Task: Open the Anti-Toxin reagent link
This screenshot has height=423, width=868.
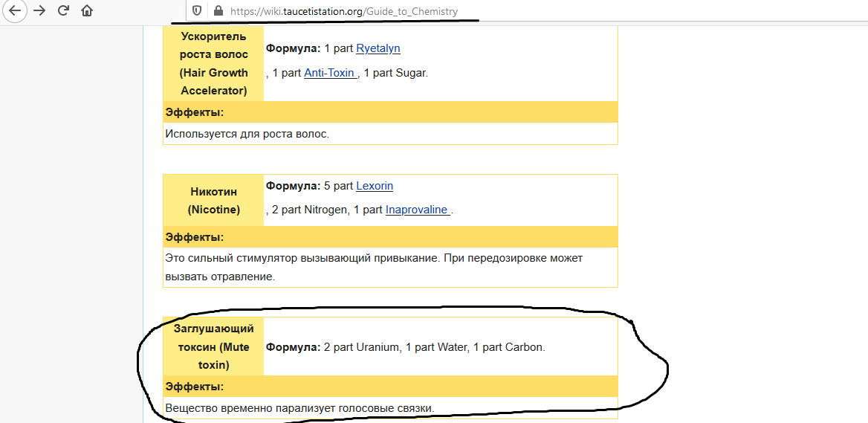Action: pos(331,73)
